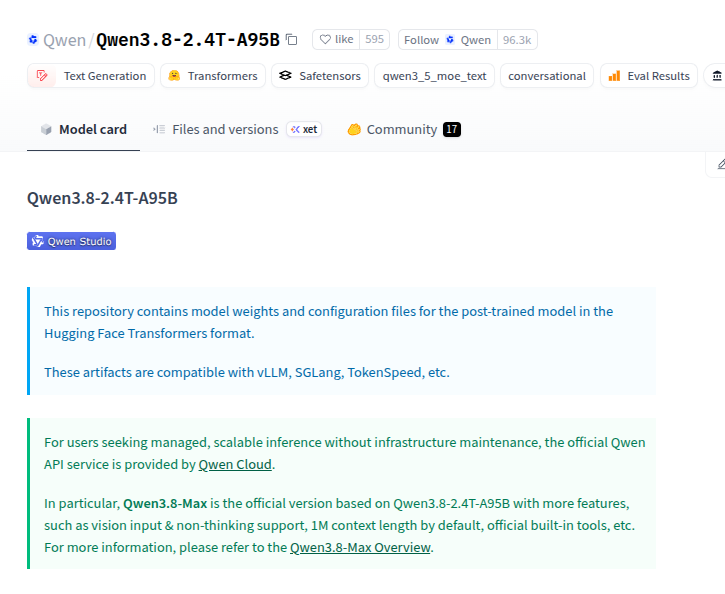The width and height of the screenshot is (725, 594).
Task: Click the bold Qwen3.8-Max text
Action: 165,503
